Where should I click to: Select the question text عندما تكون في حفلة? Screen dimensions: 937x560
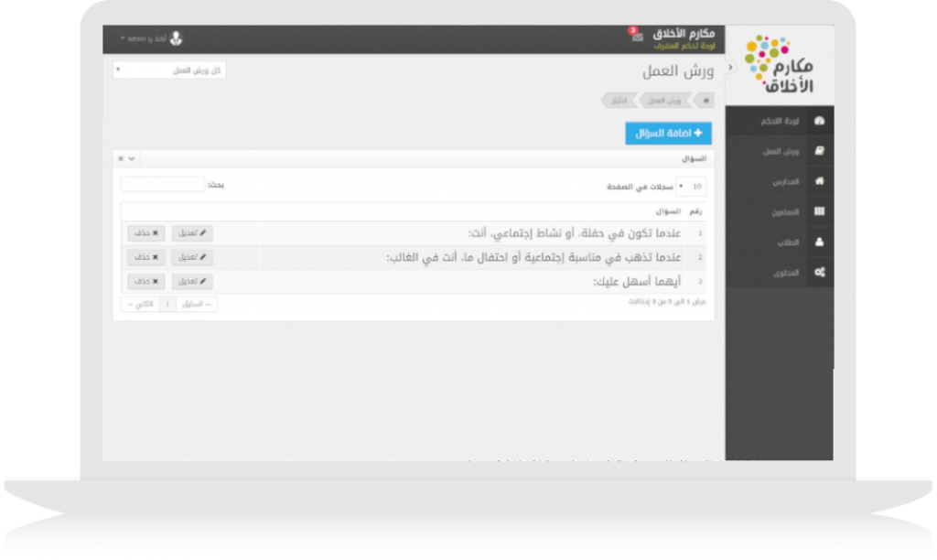point(575,233)
